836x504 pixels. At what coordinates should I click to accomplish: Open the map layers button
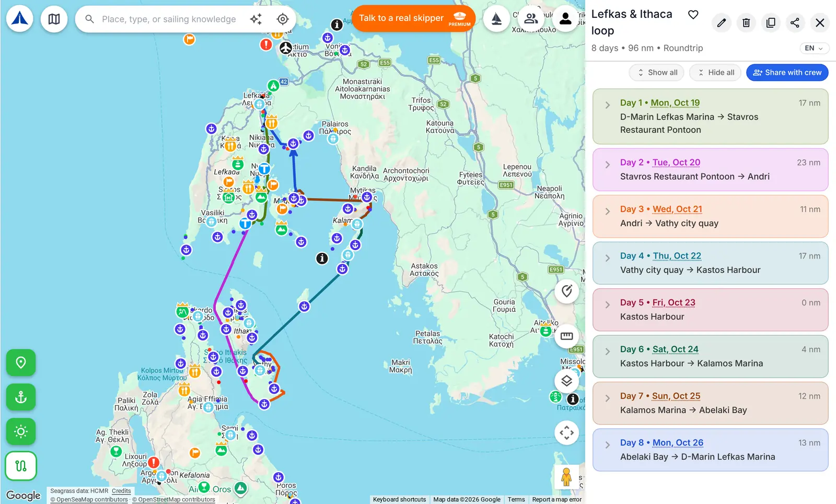tap(567, 381)
